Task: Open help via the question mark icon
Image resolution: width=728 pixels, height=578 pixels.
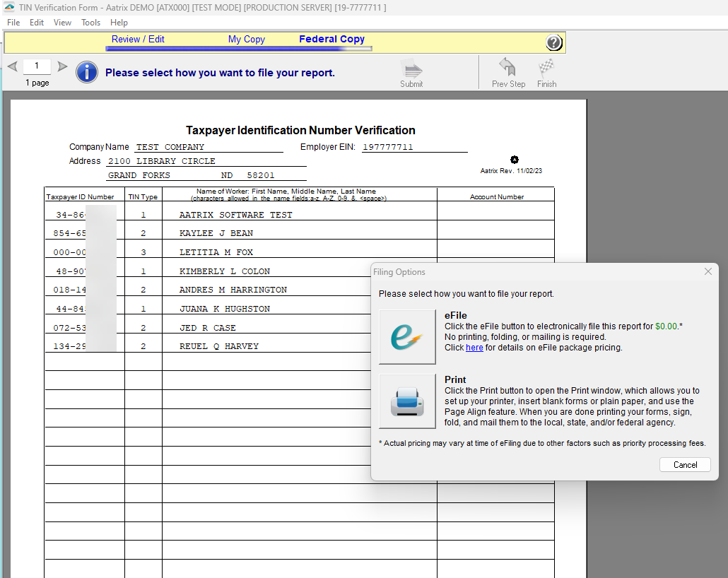Action: point(553,42)
